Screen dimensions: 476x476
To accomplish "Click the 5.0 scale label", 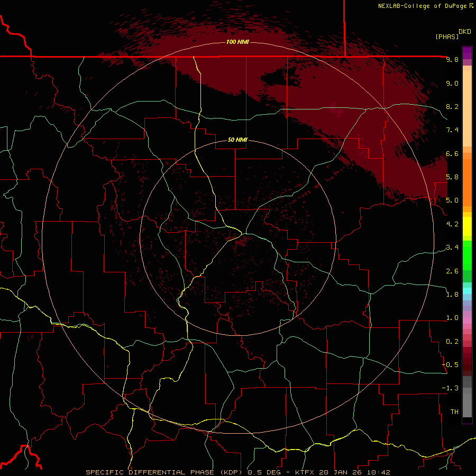I will point(452,200).
